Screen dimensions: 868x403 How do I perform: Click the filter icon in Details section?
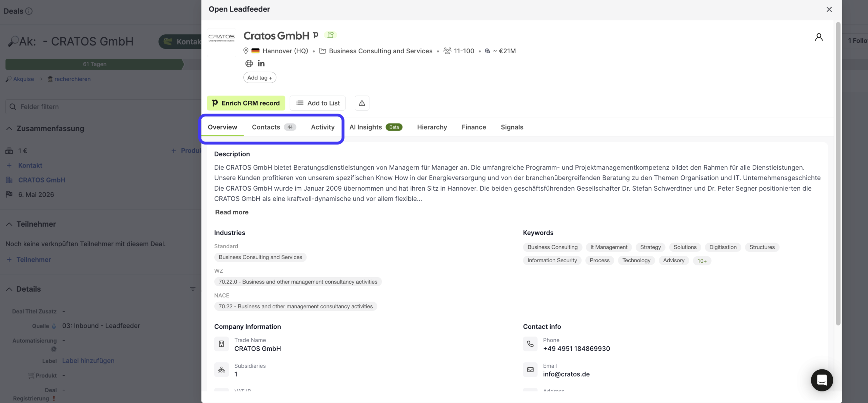[193, 289]
